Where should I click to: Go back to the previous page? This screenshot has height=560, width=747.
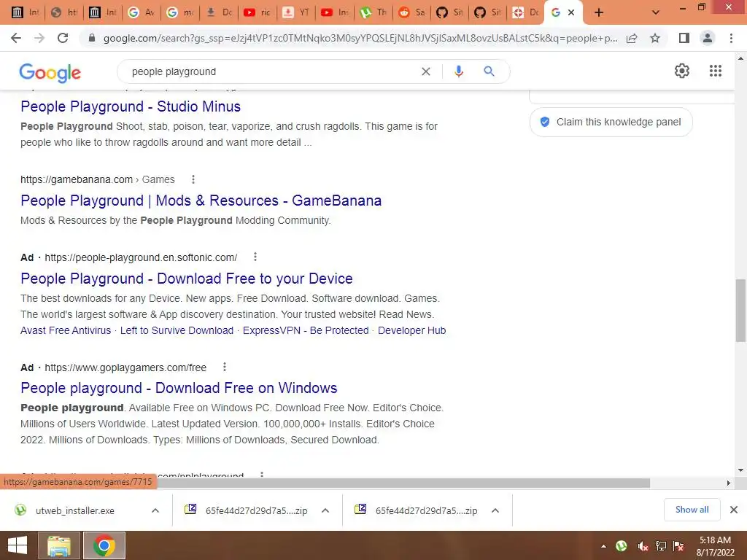coord(16,38)
